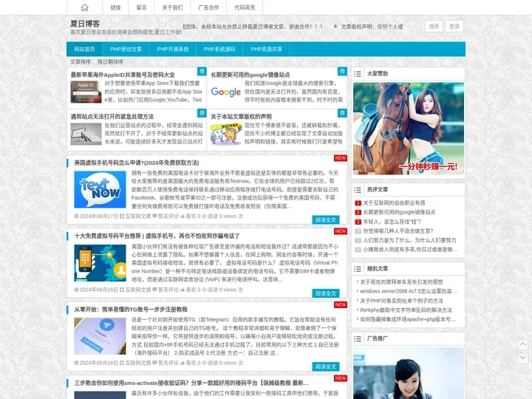The image size is (532, 399).
Task: Click the list icon beside 随机文章 heading
Action: (x=358, y=269)
